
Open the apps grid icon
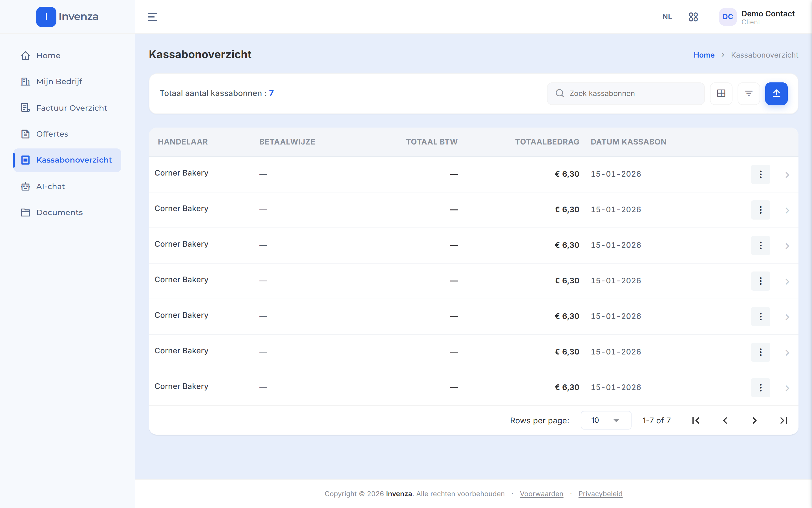tap(693, 17)
